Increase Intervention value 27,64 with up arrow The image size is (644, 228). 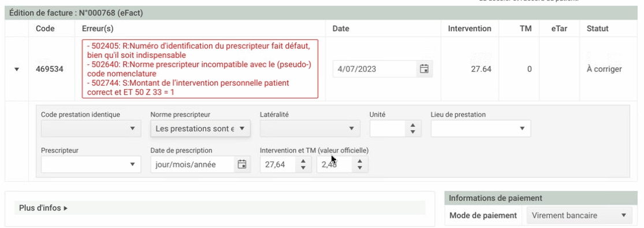coord(303,161)
